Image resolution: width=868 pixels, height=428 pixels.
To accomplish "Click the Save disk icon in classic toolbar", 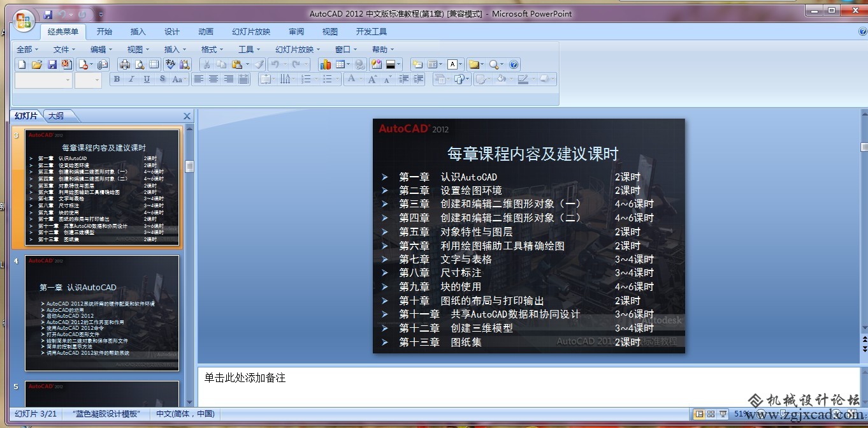I will pos(52,64).
